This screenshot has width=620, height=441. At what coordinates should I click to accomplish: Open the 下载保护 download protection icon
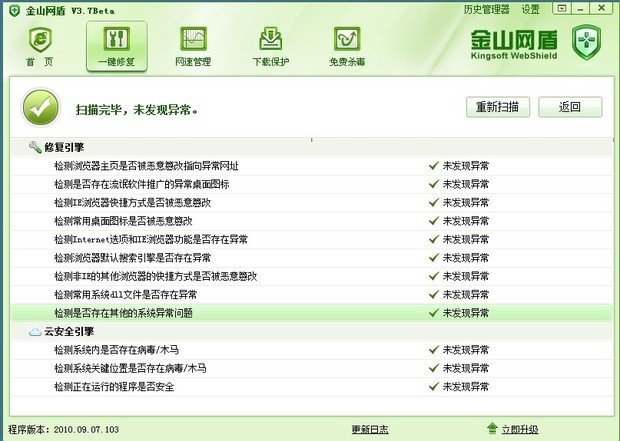click(x=271, y=39)
